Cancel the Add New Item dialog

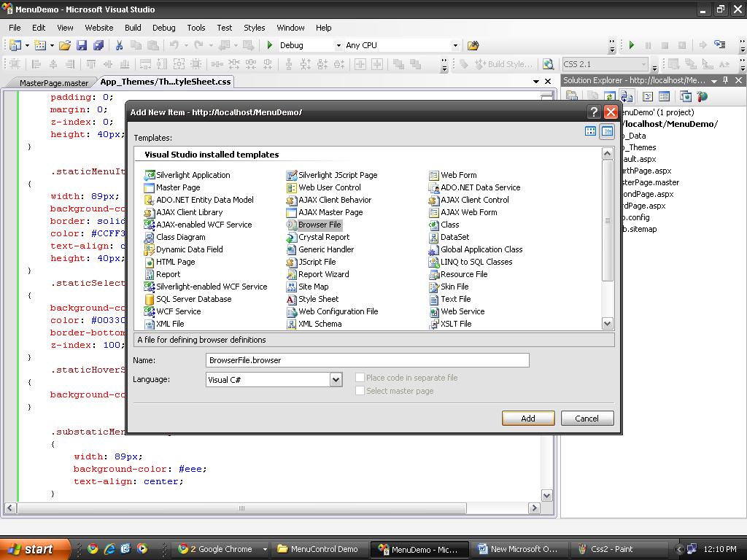pyautogui.click(x=587, y=418)
